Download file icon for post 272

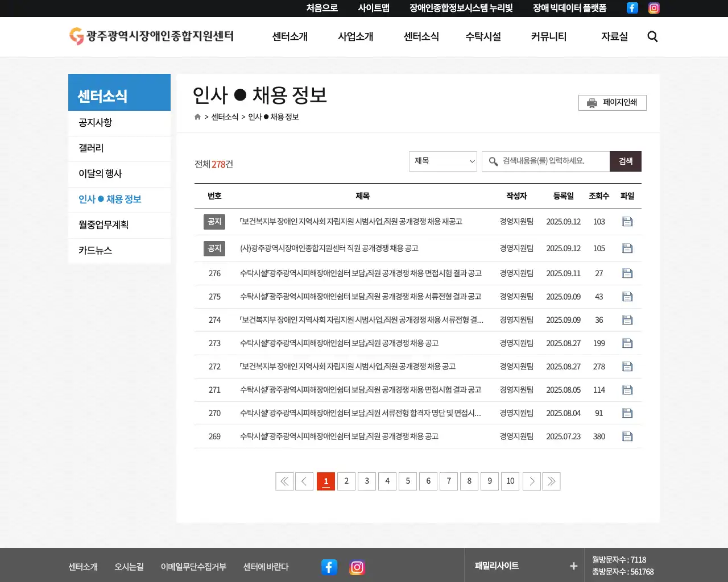coord(627,367)
